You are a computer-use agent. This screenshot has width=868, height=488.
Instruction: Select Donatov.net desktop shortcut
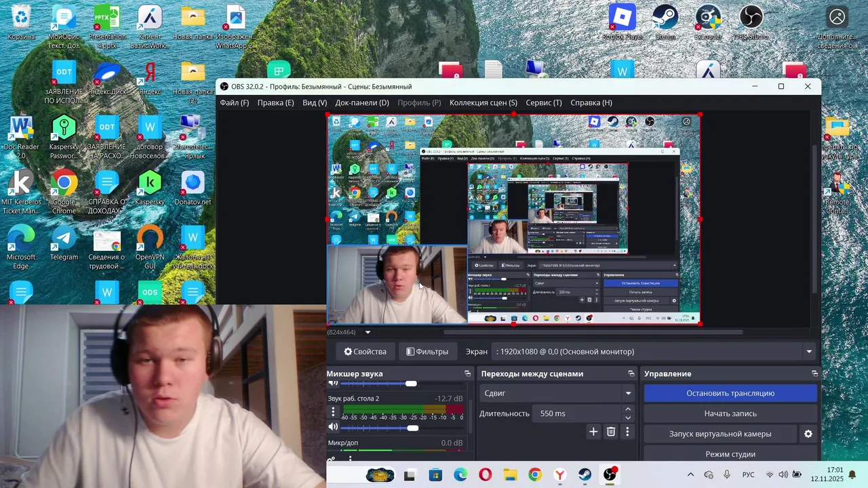[193, 188]
